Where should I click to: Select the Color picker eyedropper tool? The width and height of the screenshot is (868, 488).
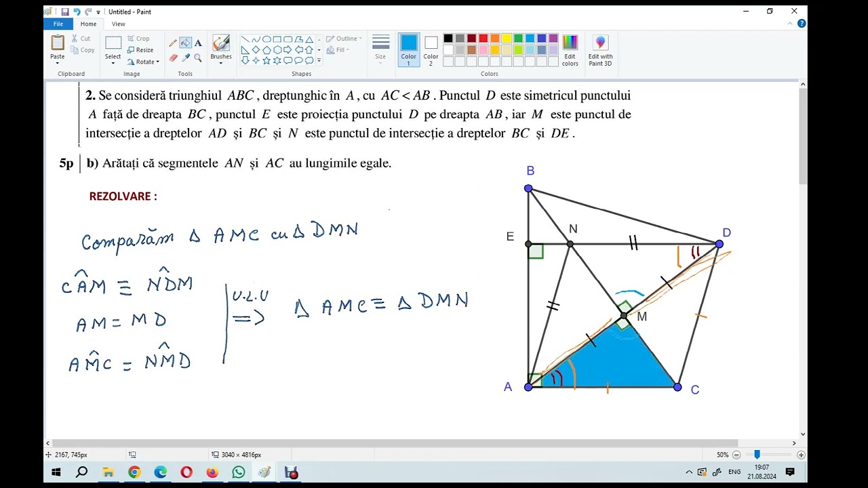pyautogui.click(x=185, y=58)
